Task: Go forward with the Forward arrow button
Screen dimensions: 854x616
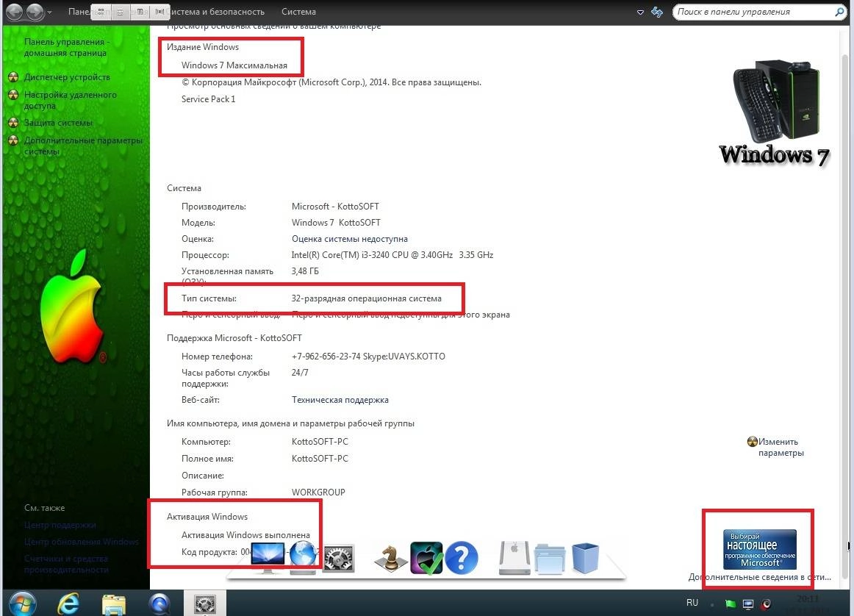Action: (35, 12)
